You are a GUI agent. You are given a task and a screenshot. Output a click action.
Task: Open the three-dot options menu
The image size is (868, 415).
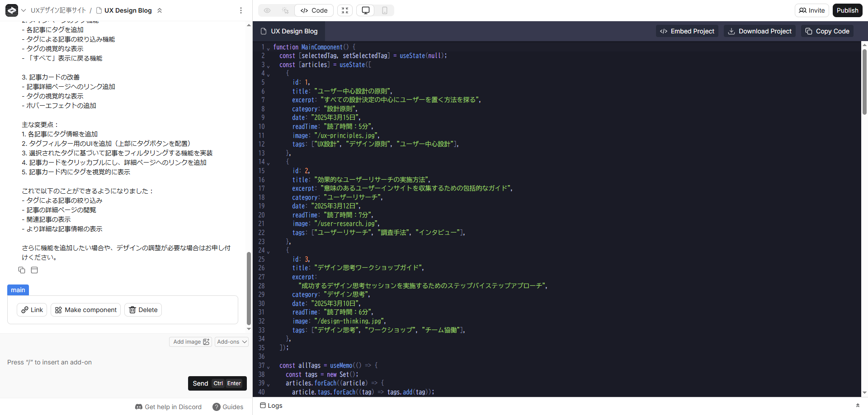pos(241,10)
